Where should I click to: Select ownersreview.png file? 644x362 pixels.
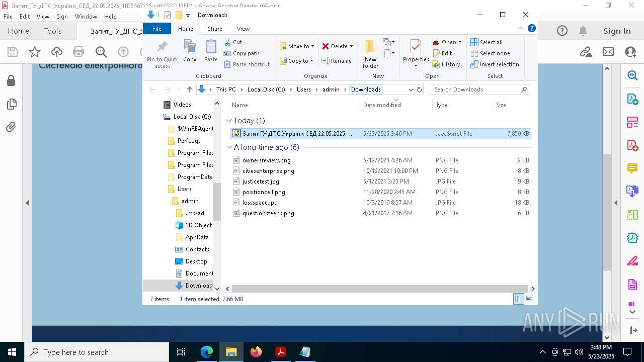(x=267, y=160)
